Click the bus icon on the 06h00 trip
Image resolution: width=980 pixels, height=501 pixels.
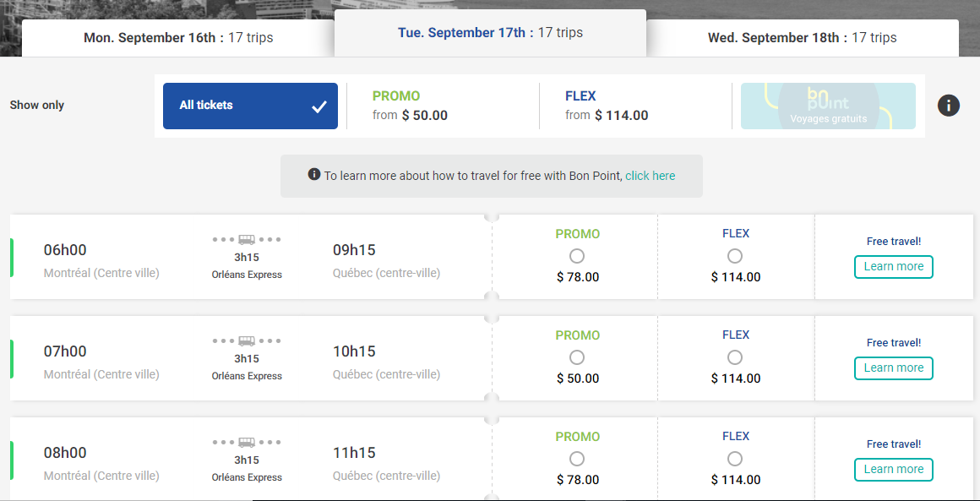247,239
